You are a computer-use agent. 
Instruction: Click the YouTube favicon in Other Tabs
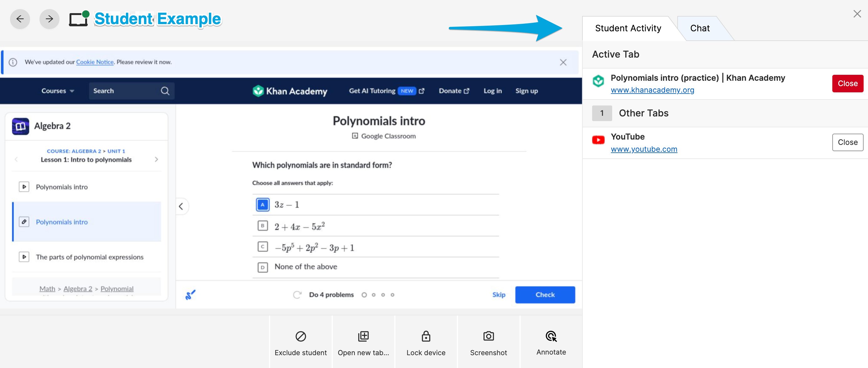pos(598,140)
